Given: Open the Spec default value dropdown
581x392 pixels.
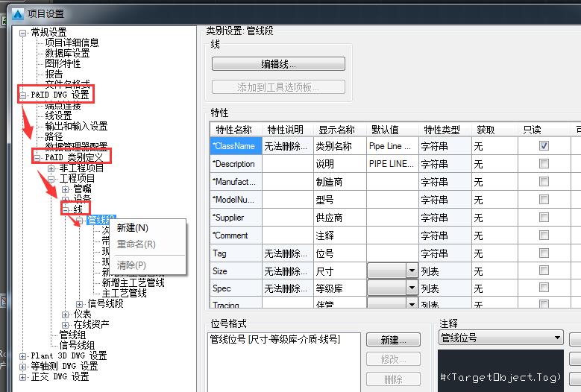Looking at the screenshot, I should pos(412,288).
